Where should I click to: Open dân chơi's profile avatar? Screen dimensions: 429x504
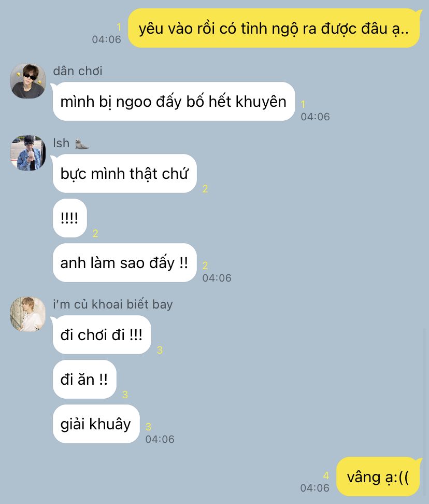[x=28, y=81]
